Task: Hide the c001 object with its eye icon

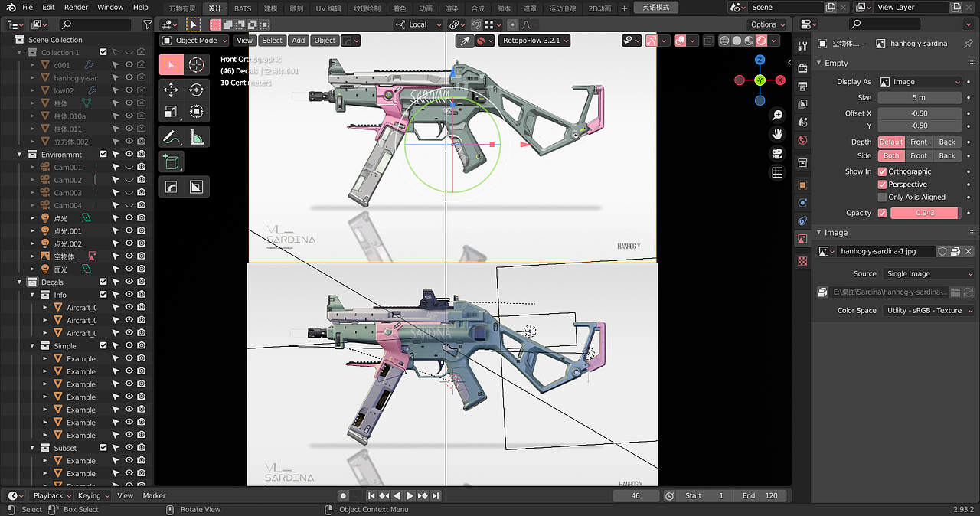Action: point(129,65)
